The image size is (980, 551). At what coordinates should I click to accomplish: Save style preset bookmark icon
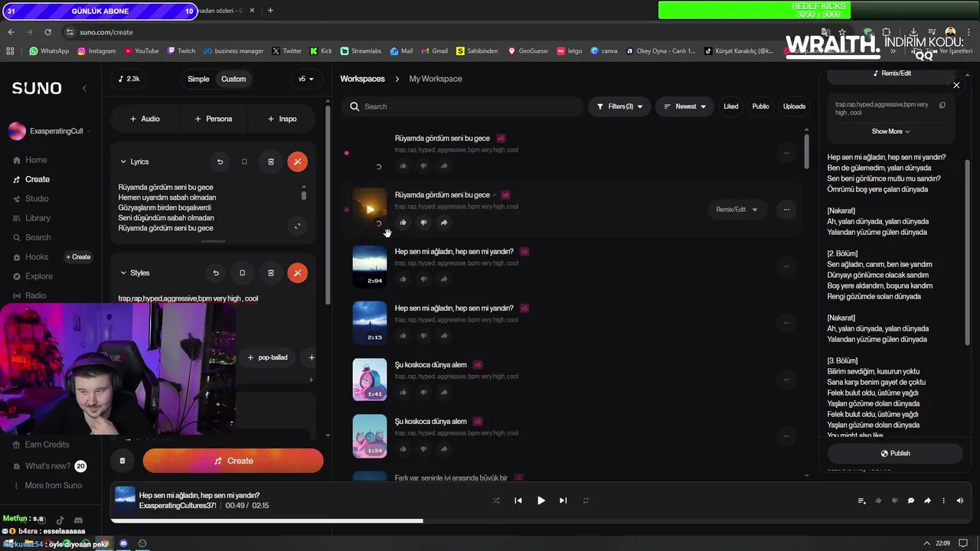242,273
